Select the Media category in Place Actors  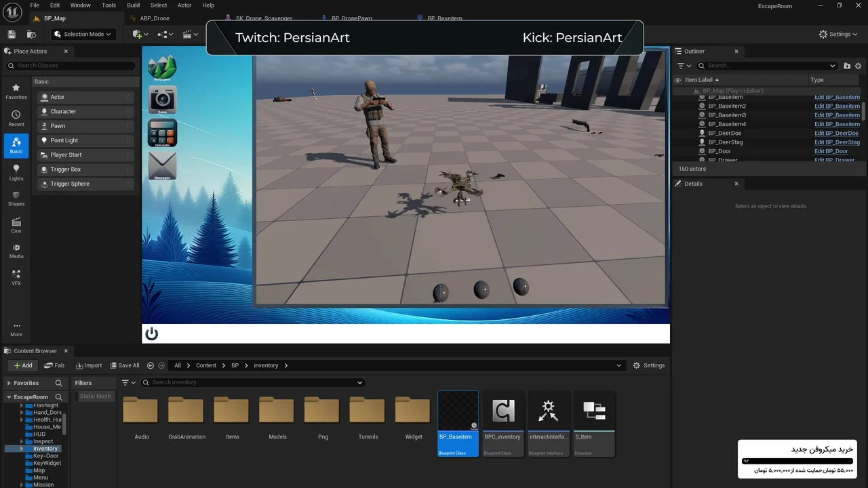tap(16, 251)
